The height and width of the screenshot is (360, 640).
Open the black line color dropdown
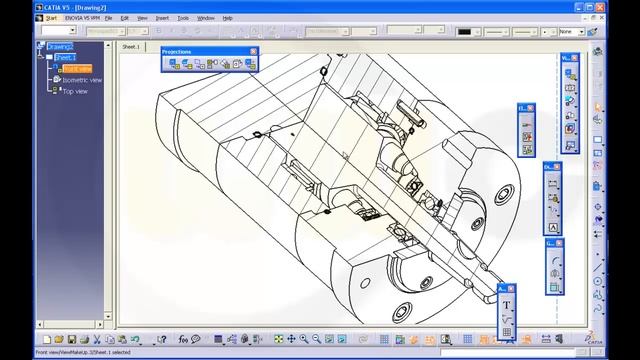tap(468, 31)
